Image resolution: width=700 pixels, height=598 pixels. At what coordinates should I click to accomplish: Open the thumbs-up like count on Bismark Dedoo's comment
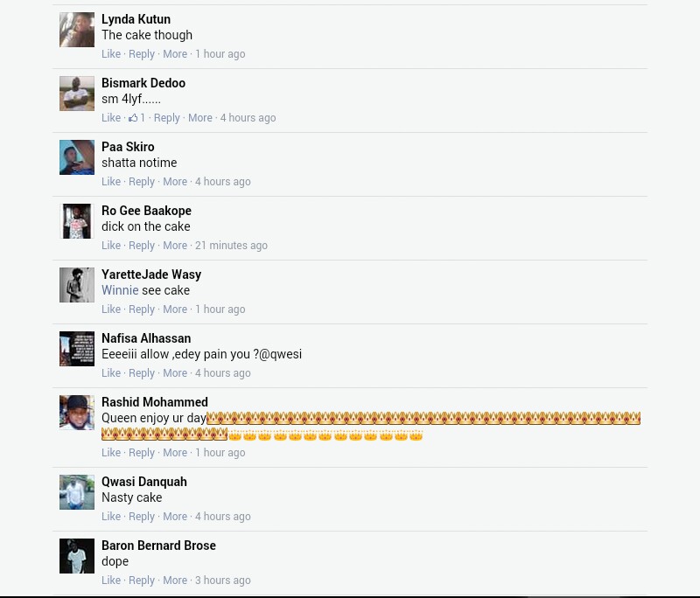point(137,118)
